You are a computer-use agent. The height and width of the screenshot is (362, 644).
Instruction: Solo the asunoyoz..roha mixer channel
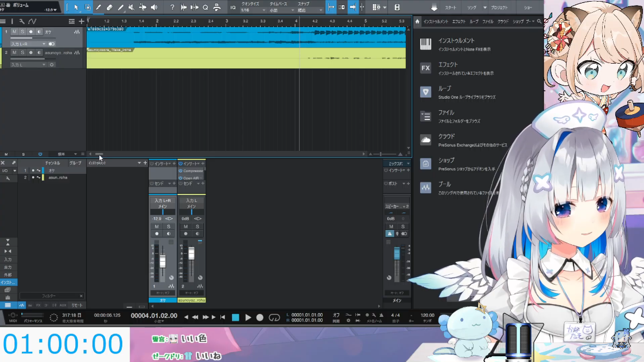pos(197,227)
